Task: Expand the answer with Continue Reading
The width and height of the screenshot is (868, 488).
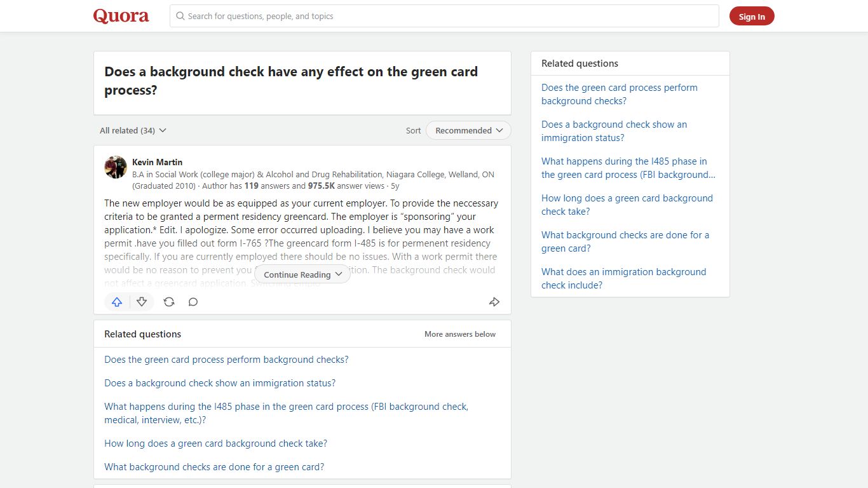Action: point(302,274)
